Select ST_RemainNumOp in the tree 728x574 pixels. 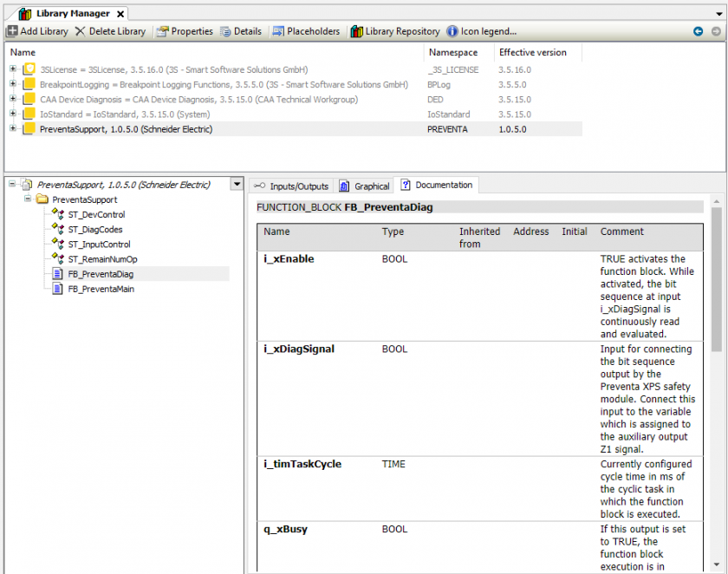point(102,259)
